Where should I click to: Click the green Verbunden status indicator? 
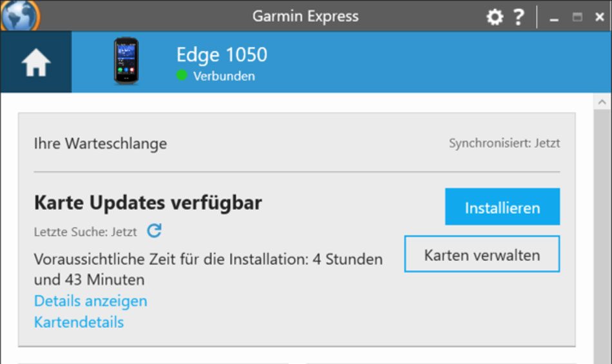[x=182, y=75]
